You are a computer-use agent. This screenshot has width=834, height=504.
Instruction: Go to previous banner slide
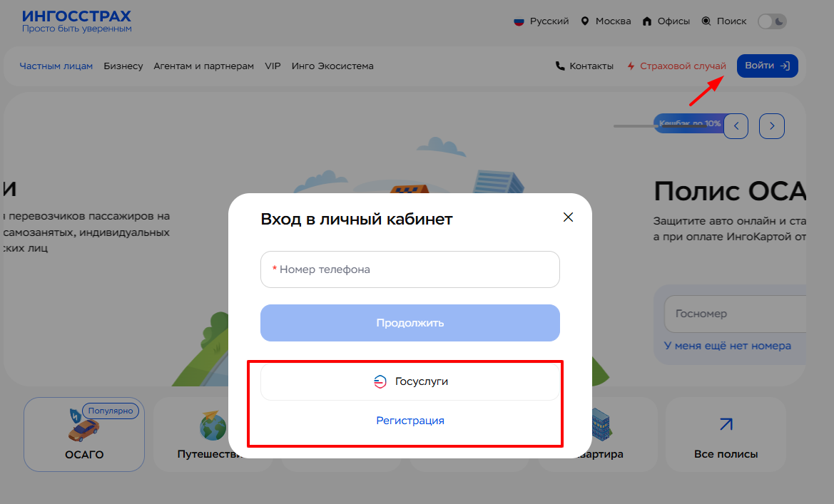tap(736, 126)
